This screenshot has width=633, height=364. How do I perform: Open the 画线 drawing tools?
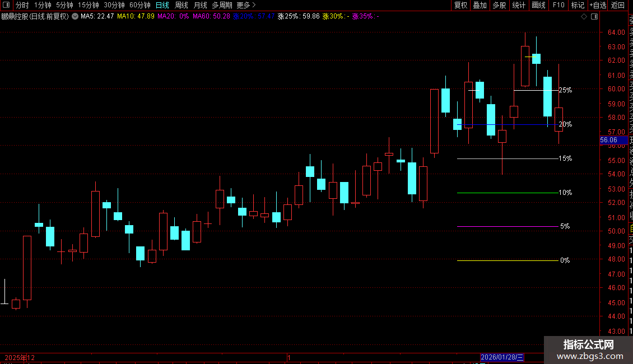(x=538, y=5)
